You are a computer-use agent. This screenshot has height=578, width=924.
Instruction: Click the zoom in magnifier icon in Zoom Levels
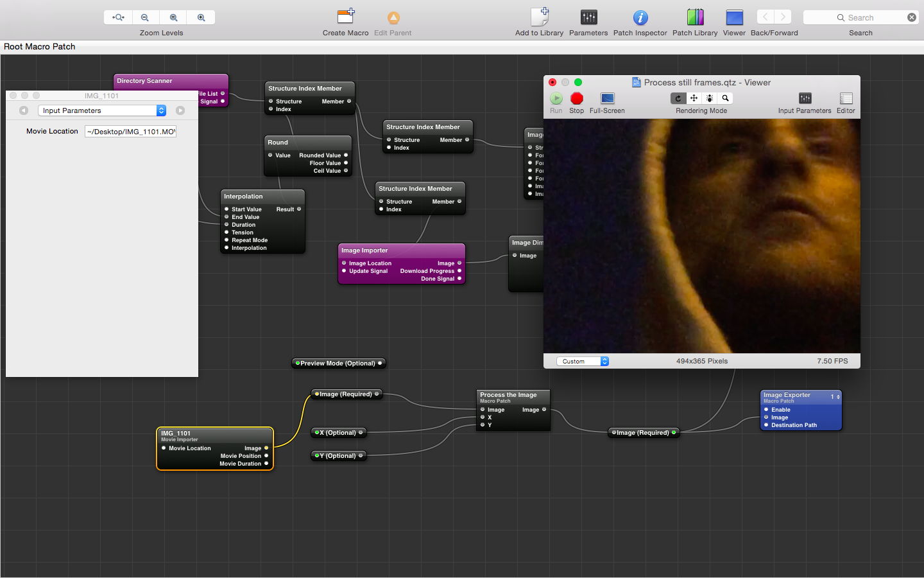pos(201,17)
